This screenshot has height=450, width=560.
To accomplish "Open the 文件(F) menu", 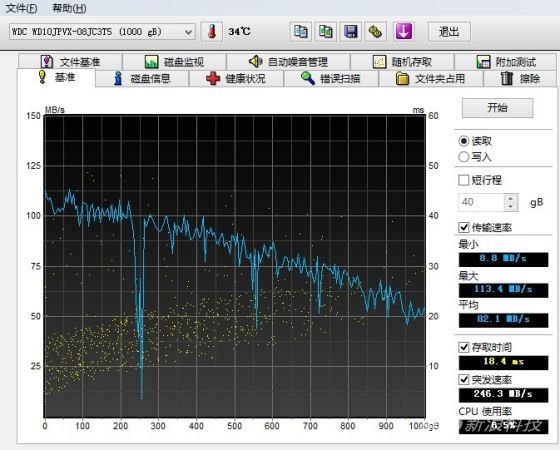I will tap(21, 8).
